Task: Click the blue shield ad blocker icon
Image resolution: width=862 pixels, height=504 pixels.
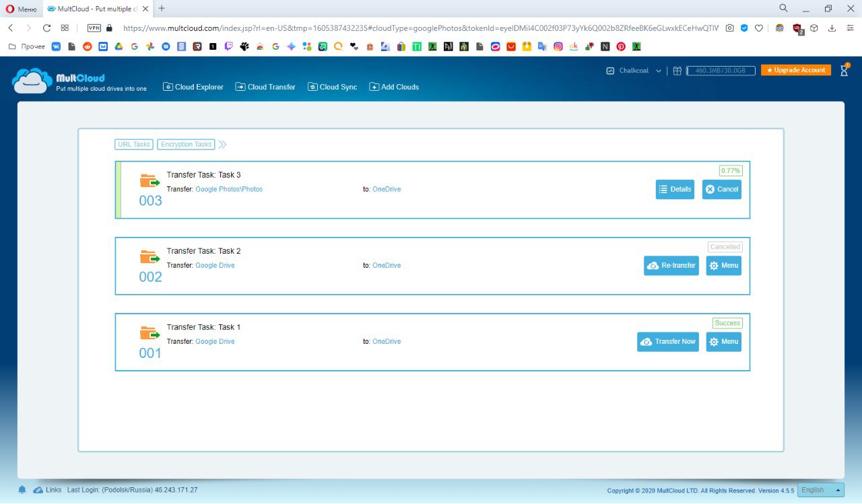Action: point(744,28)
